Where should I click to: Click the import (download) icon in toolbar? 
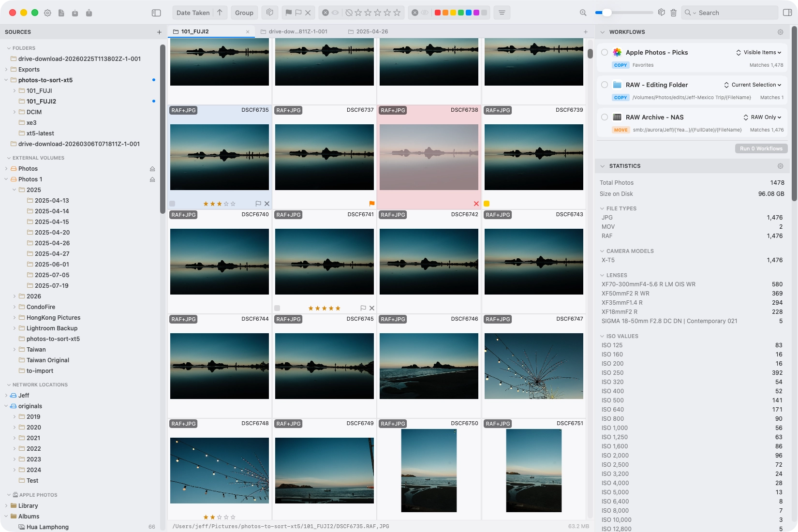click(75, 13)
